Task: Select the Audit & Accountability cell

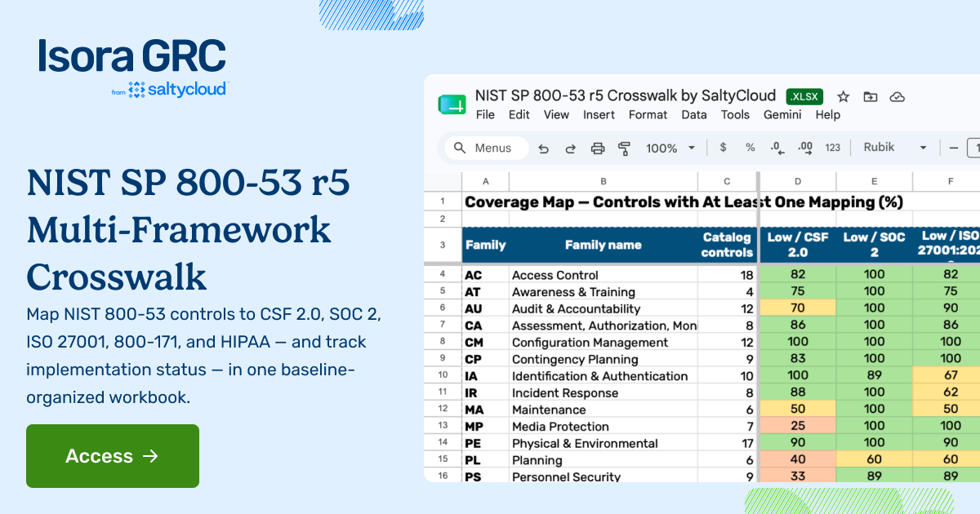Action: coord(603,308)
